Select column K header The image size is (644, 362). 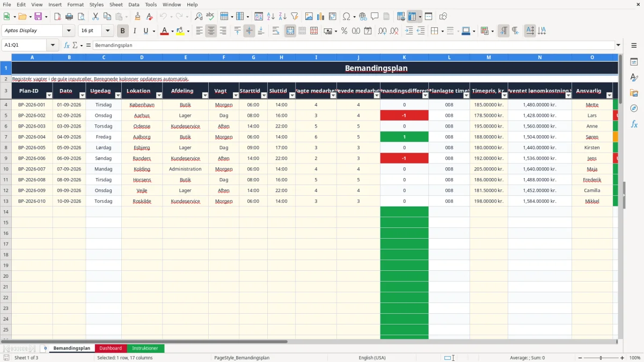coord(404,57)
